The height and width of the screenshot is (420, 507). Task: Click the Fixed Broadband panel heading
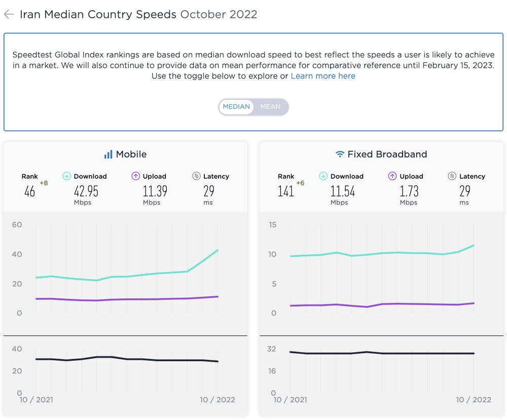387,155
